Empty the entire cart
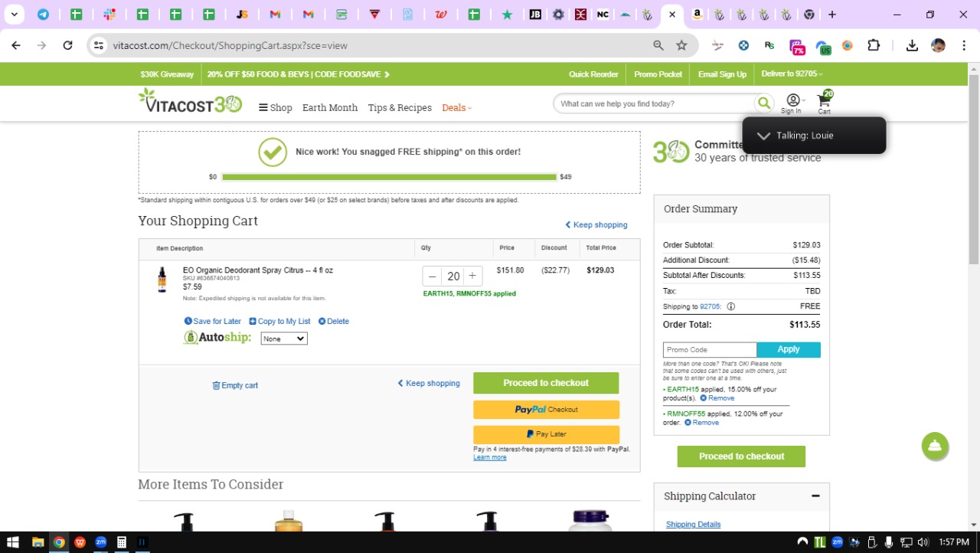Screen dimensions: 980x553 pyautogui.click(x=235, y=385)
